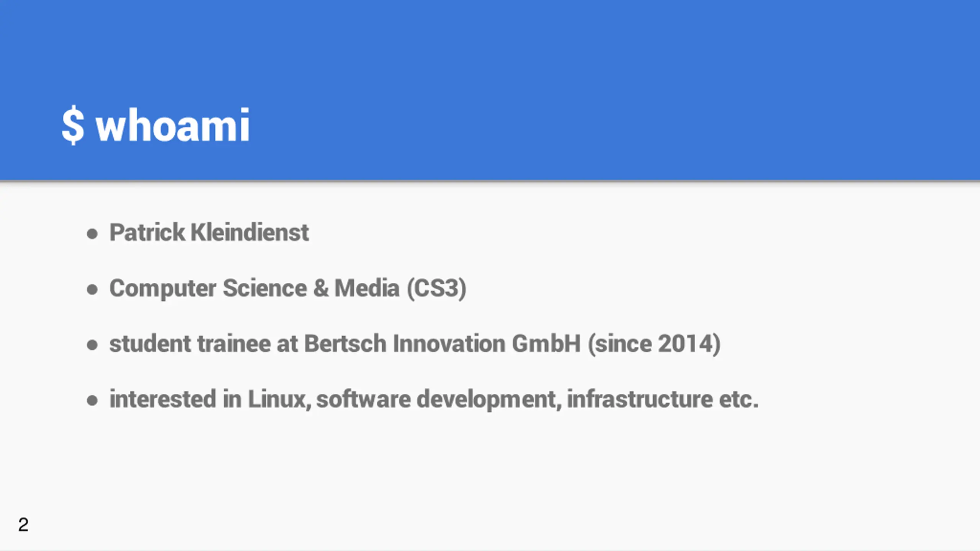This screenshot has height=551, width=980.
Task: Select the phrase "software development"
Action: pyautogui.click(x=439, y=400)
